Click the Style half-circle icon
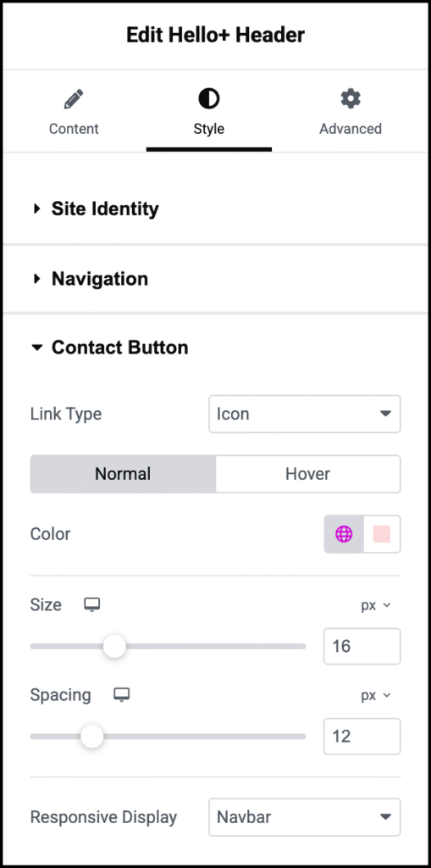This screenshot has width=431, height=868. (x=208, y=99)
